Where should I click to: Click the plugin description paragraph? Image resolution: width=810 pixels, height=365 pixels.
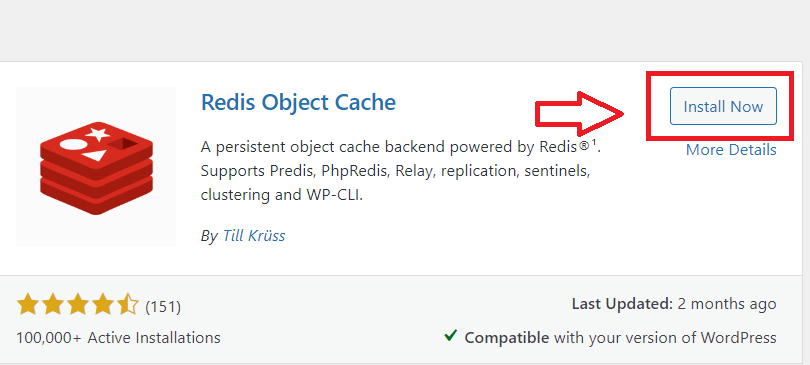402,171
